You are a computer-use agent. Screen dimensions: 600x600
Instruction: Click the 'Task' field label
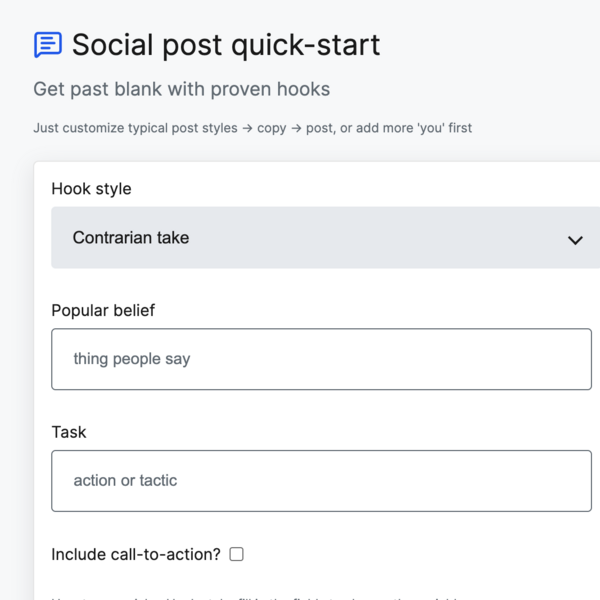(69, 432)
